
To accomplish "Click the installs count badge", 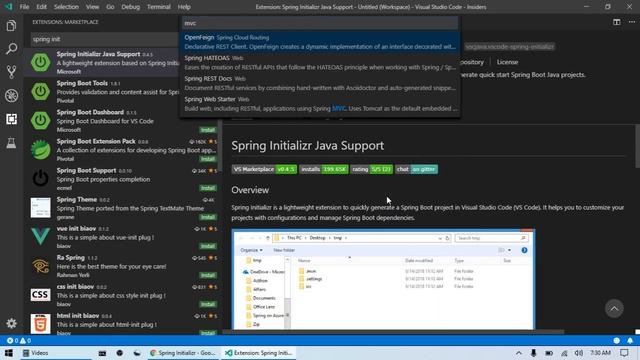I will [x=324, y=169].
